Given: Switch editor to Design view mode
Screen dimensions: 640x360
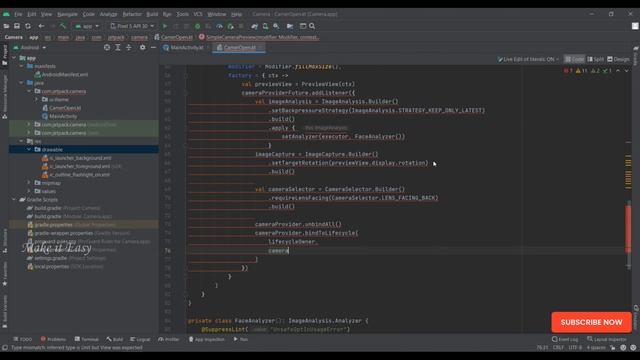Looking at the screenshot, I should pos(618,59).
